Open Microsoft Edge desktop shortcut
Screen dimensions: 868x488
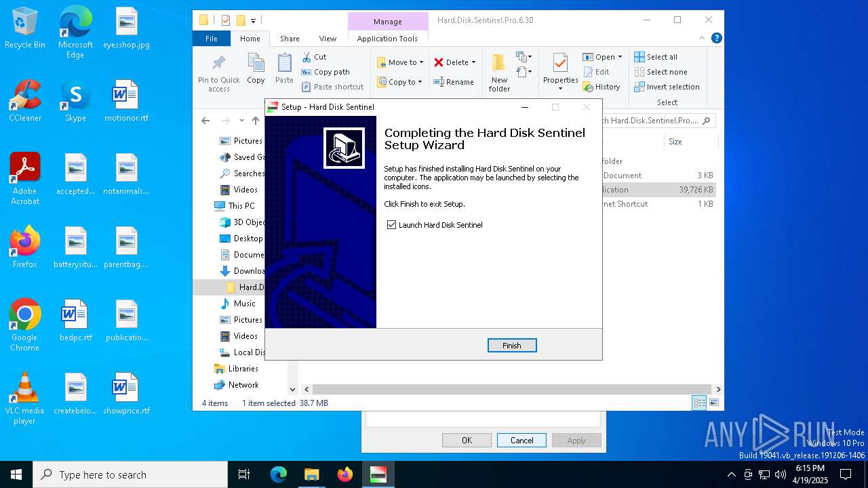pos(75,32)
